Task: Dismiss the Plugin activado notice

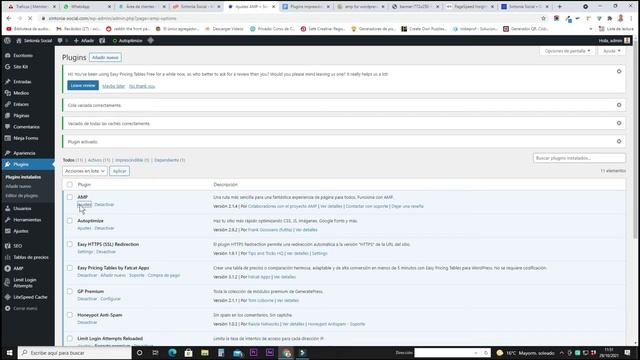Action: 619,141
